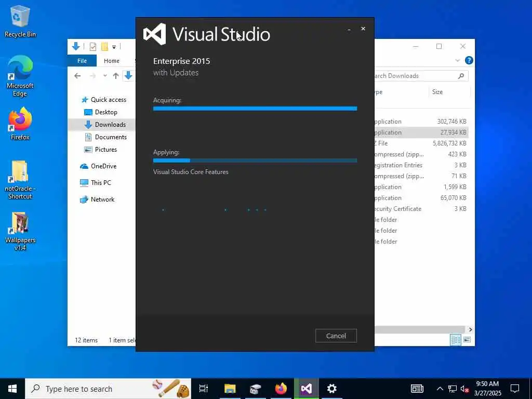Screen dimensions: 532x399
Task: Open the volume tray icon
Action: 464,389
